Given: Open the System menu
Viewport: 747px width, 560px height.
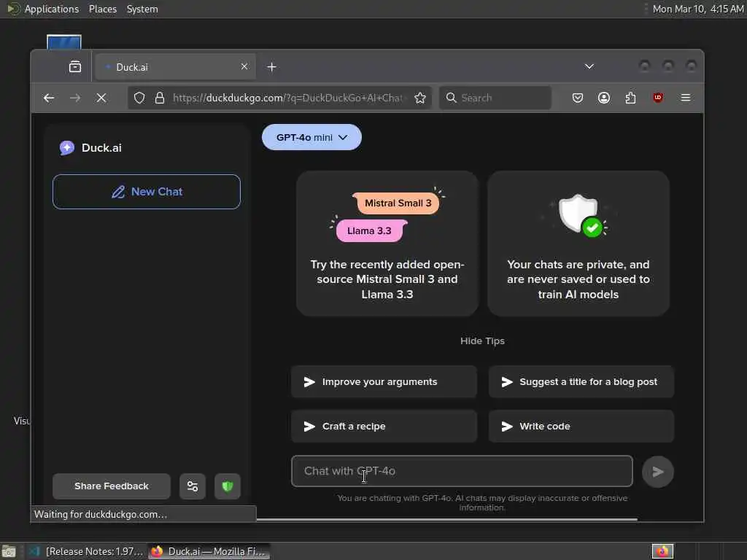Looking at the screenshot, I should click(142, 9).
